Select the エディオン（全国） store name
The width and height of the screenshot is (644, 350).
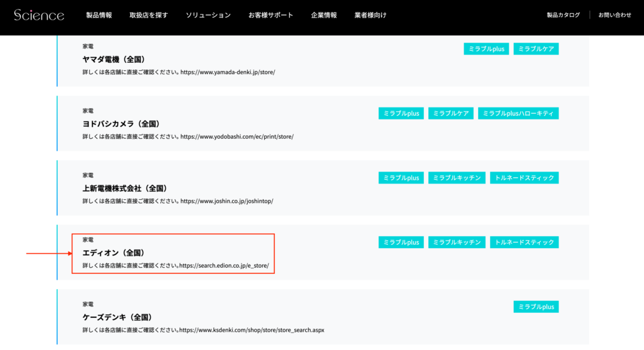(114, 253)
